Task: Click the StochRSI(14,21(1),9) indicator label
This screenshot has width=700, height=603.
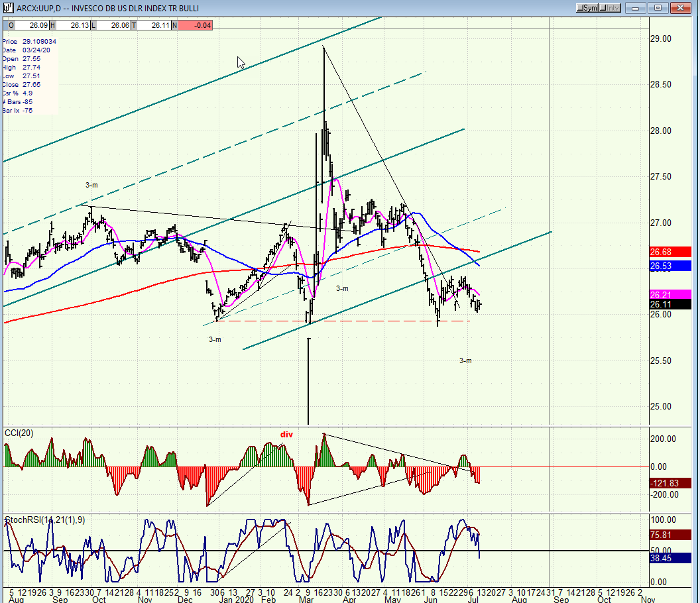Action: (x=44, y=520)
